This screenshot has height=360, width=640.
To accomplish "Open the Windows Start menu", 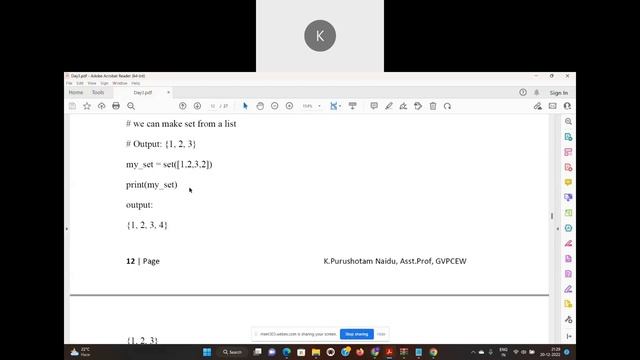I will point(207,352).
